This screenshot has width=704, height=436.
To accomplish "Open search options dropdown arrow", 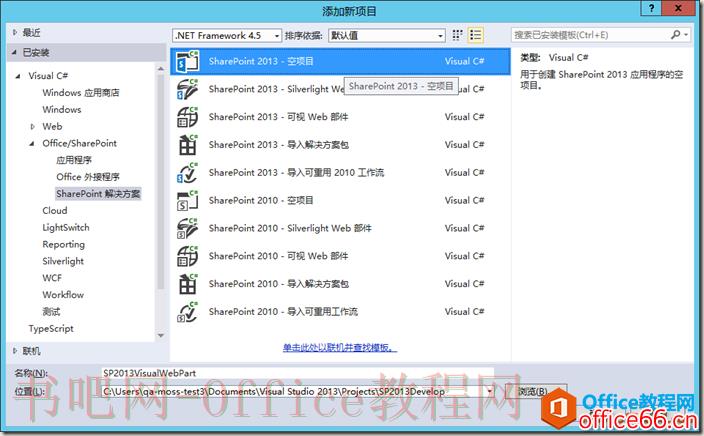I will [686, 35].
